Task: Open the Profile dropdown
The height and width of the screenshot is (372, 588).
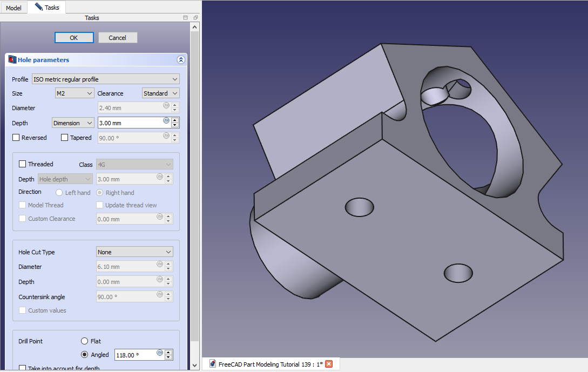Action: point(105,79)
